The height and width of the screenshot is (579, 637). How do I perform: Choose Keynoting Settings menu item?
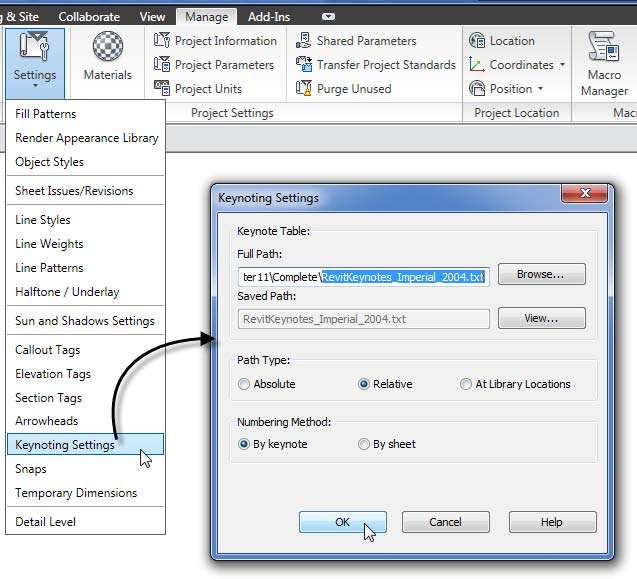point(85,444)
